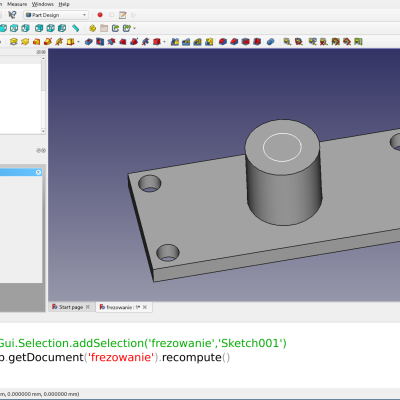
Task: Start macro recording with the red dot
Action: tap(100, 15)
